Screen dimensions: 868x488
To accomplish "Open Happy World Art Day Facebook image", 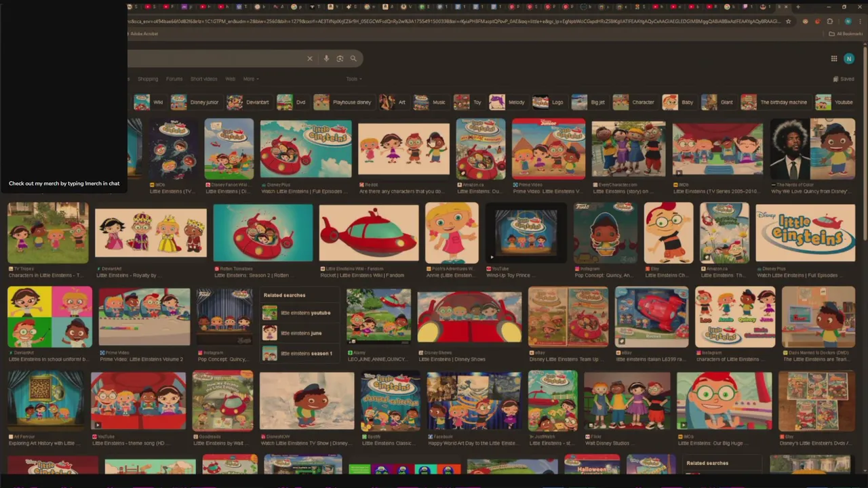I will [x=474, y=401].
